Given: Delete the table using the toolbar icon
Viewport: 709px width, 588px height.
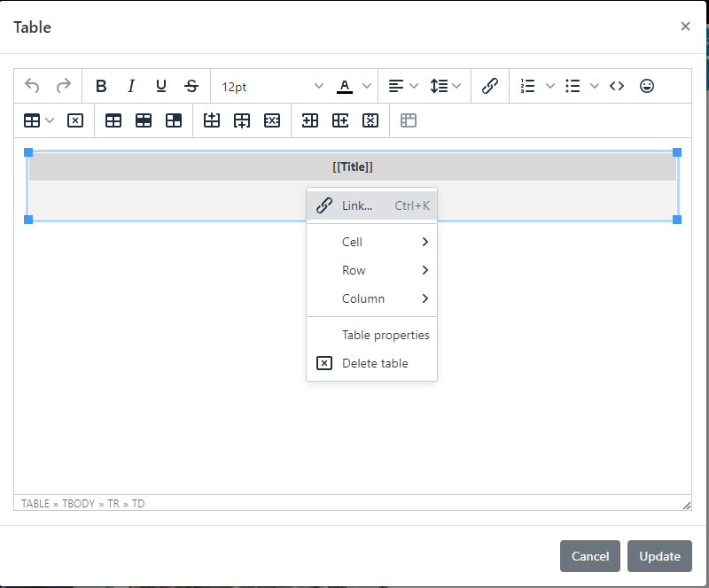Looking at the screenshot, I should (x=74, y=120).
